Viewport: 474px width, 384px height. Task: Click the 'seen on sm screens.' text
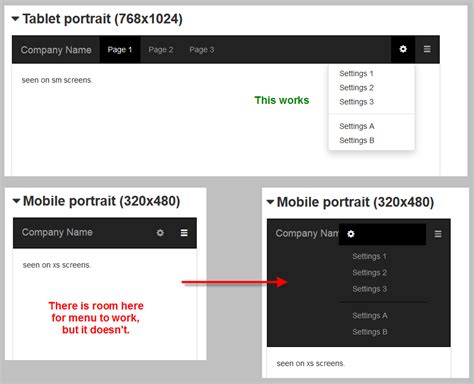point(57,80)
